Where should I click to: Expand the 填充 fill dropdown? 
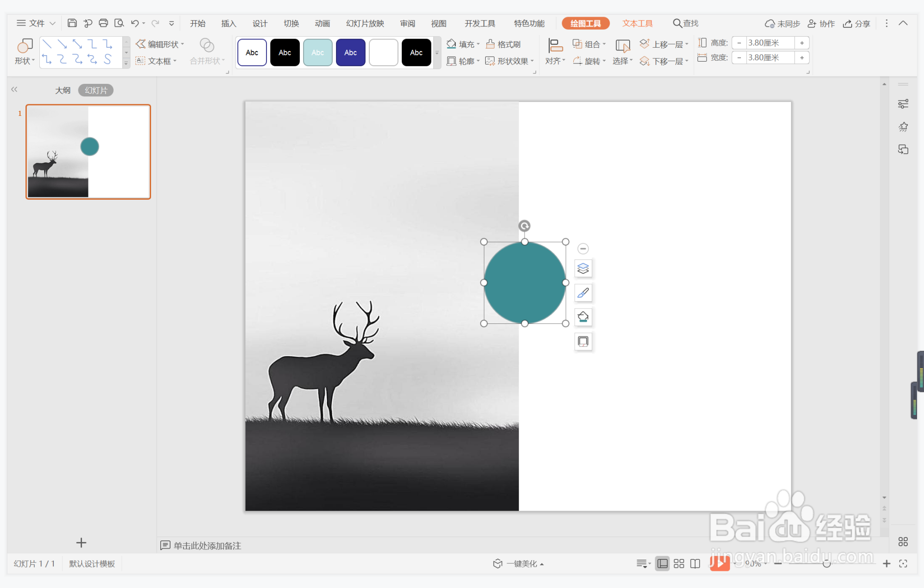[x=479, y=44]
